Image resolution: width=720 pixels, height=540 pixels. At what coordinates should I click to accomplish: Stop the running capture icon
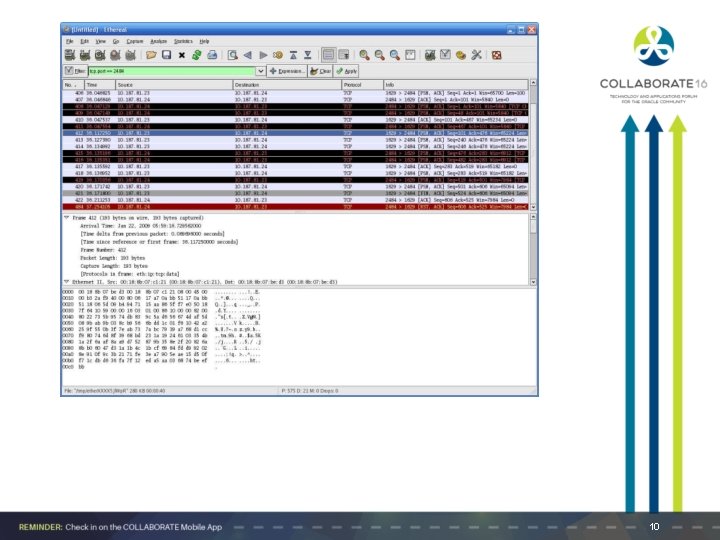click(115, 55)
